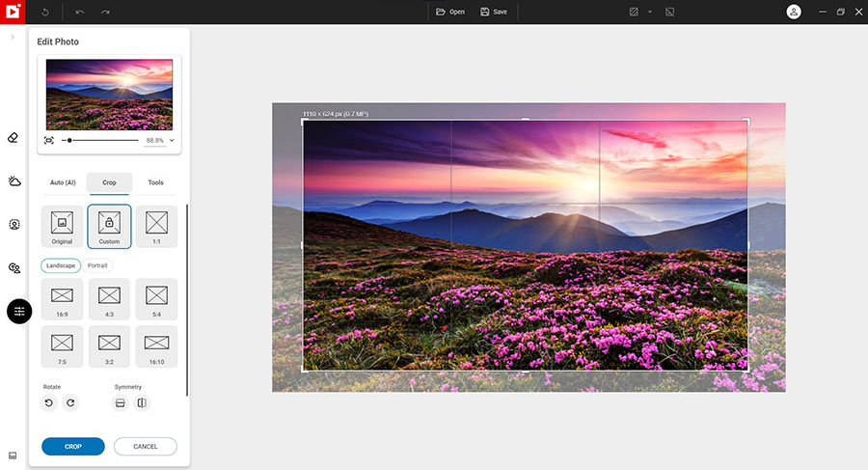Select Portrait orientation
The width and height of the screenshot is (868, 470).
click(x=97, y=265)
